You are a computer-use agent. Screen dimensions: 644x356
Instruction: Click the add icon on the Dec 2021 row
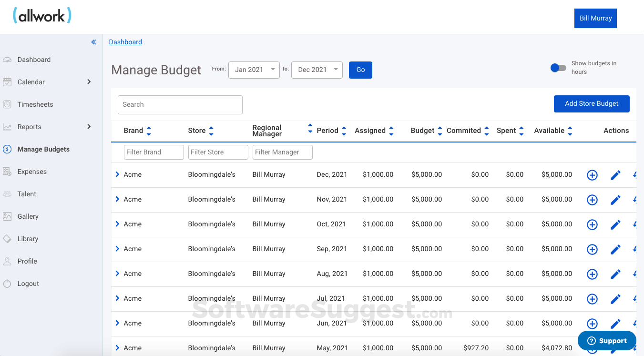(592, 175)
